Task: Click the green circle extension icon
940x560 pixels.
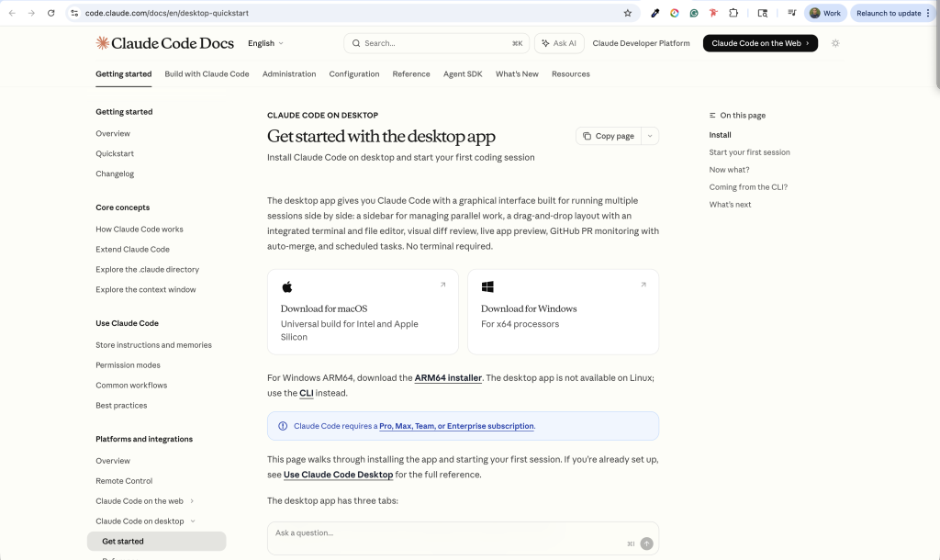Action: point(694,13)
